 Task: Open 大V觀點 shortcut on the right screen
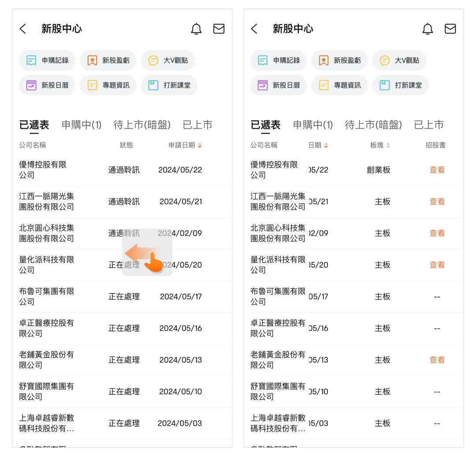tap(399, 60)
